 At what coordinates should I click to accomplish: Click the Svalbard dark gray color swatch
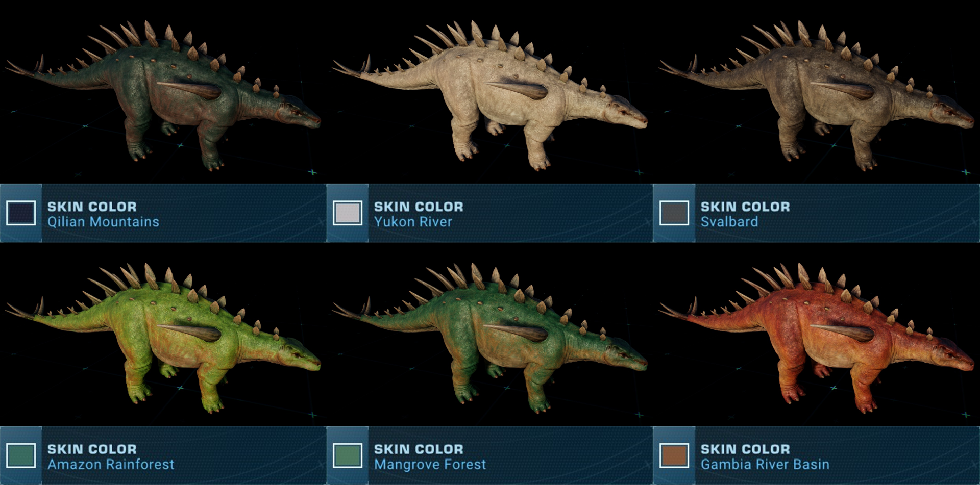(x=674, y=213)
